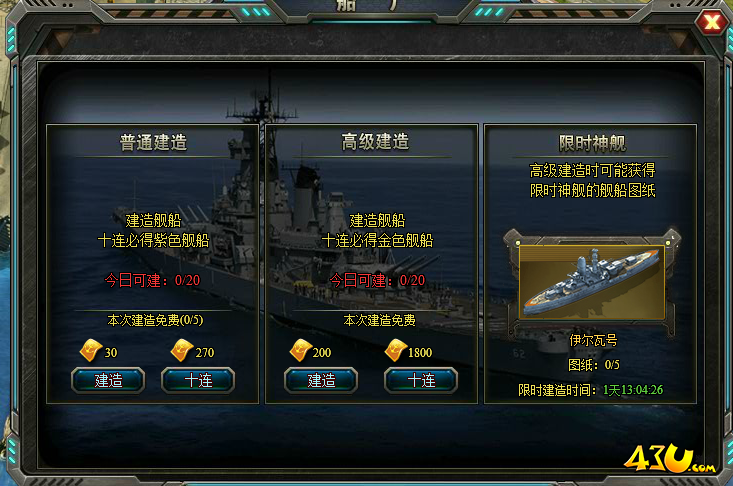
Task: Close the shipyard window with red X
Action: pos(711,22)
